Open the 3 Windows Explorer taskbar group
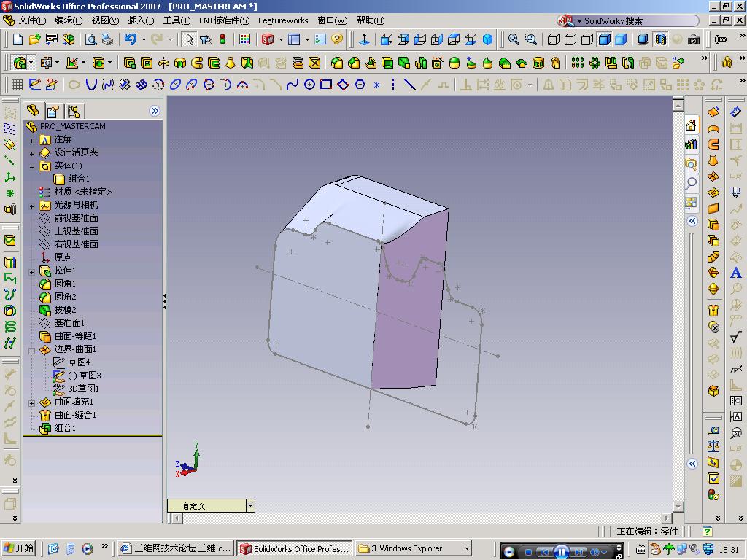Screen dimensions: 747x560 [x=414, y=549]
